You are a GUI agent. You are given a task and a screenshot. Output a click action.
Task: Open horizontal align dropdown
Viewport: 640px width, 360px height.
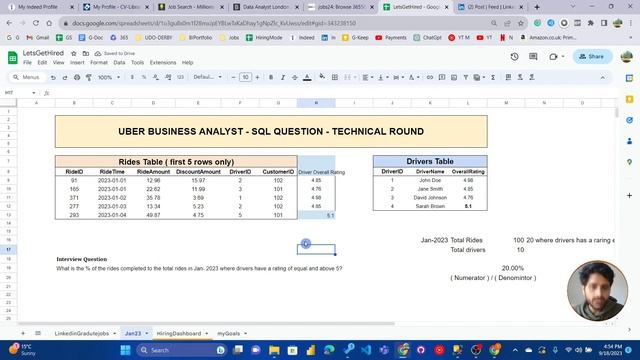[x=367, y=77]
